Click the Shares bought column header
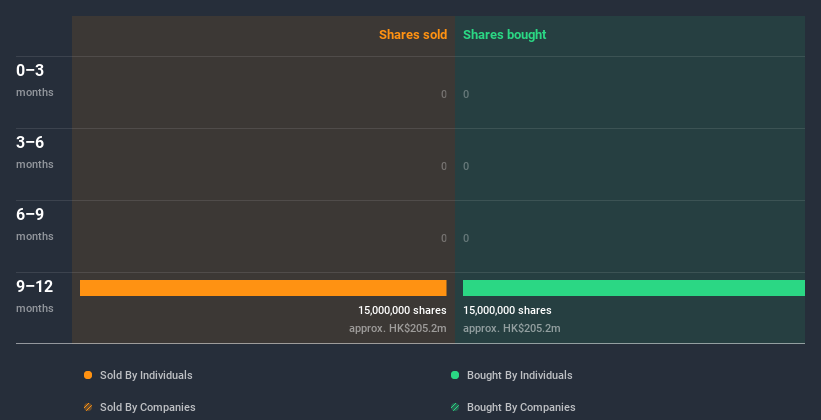The image size is (821, 420). click(505, 35)
